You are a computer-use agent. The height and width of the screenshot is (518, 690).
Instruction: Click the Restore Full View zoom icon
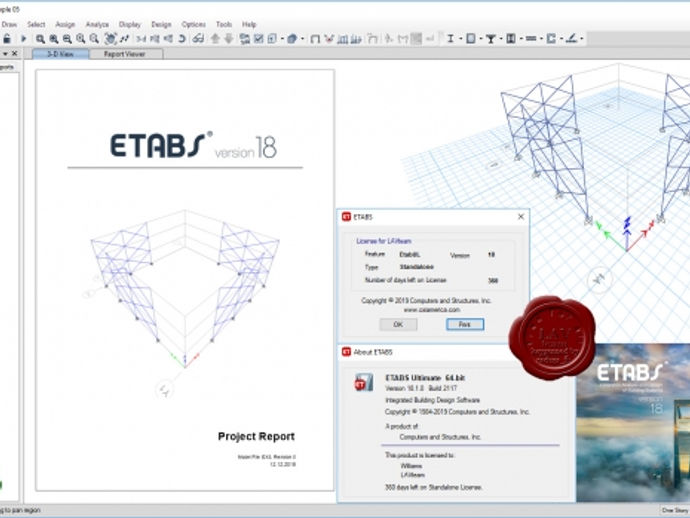click(54, 39)
